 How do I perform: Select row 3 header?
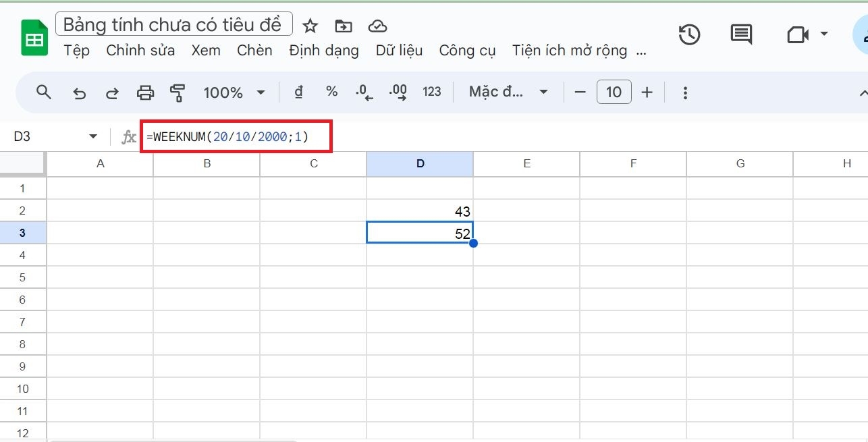(x=23, y=233)
